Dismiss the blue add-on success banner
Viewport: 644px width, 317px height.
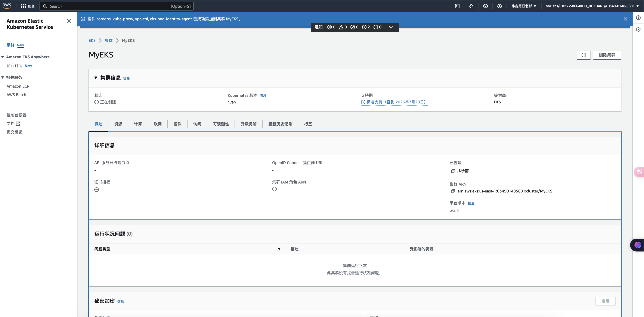click(625, 19)
